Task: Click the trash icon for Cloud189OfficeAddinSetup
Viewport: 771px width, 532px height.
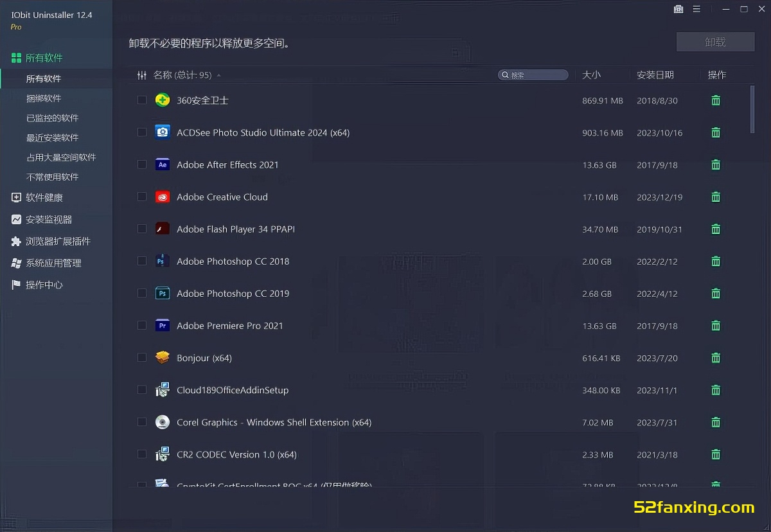Action: tap(716, 389)
